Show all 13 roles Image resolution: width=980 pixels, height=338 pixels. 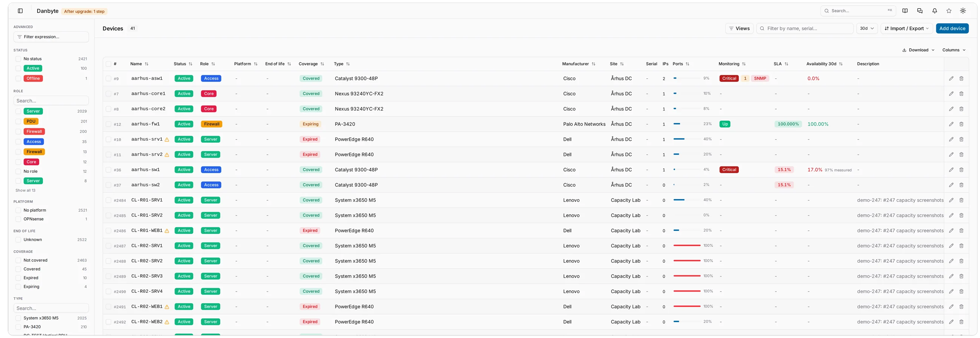[x=26, y=191]
